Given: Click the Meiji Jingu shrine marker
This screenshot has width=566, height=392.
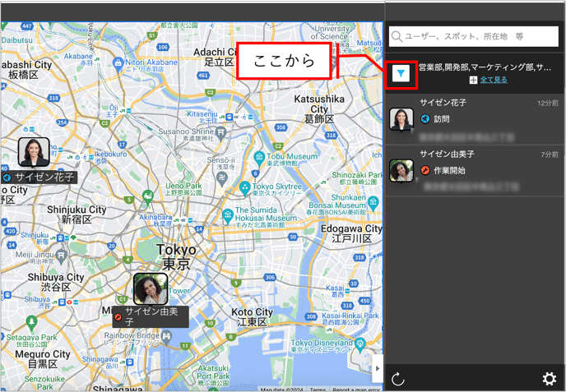Looking at the screenshot, I should (x=62, y=256).
